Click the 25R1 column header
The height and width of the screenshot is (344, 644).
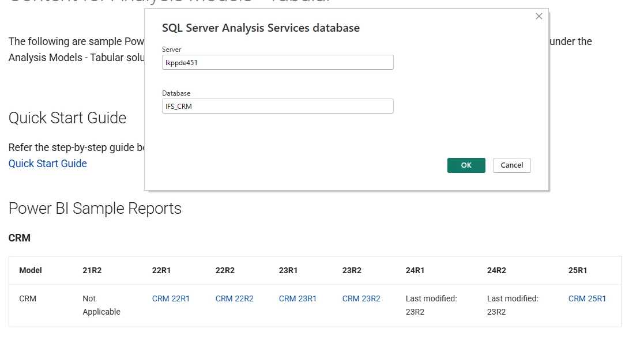[x=578, y=270]
